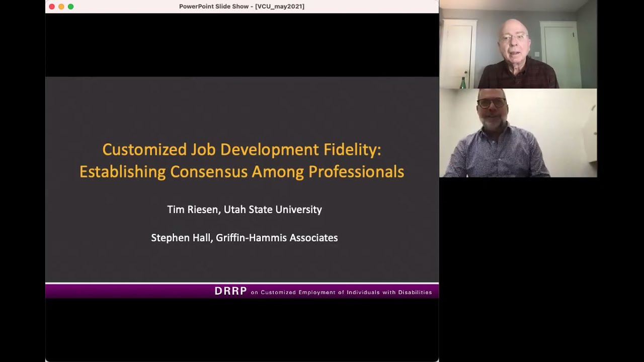Screen dimensions: 644x362
Task: Click the green full-screen window button
Action: pos(70,7)
